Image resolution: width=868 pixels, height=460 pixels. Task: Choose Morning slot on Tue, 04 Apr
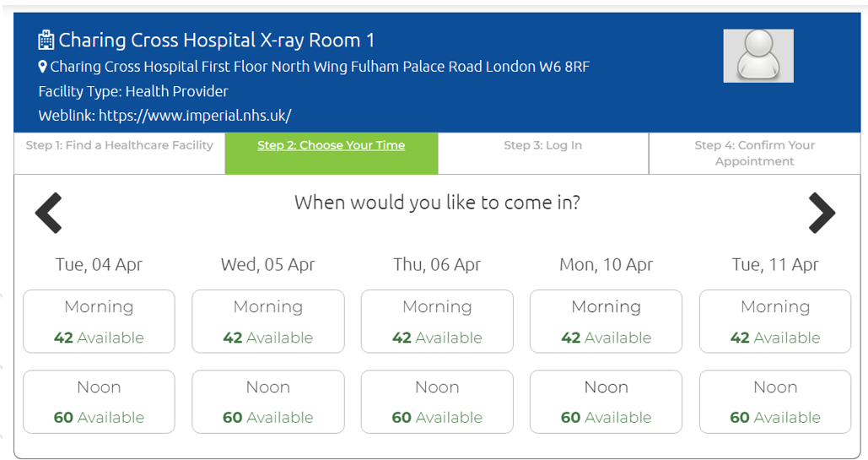point(99,322)
